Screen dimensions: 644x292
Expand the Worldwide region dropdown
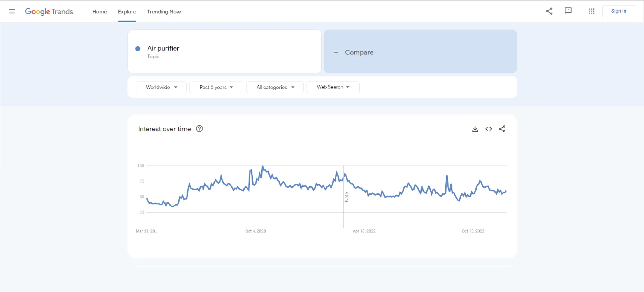pyautogui.click(x=161, y=87)
